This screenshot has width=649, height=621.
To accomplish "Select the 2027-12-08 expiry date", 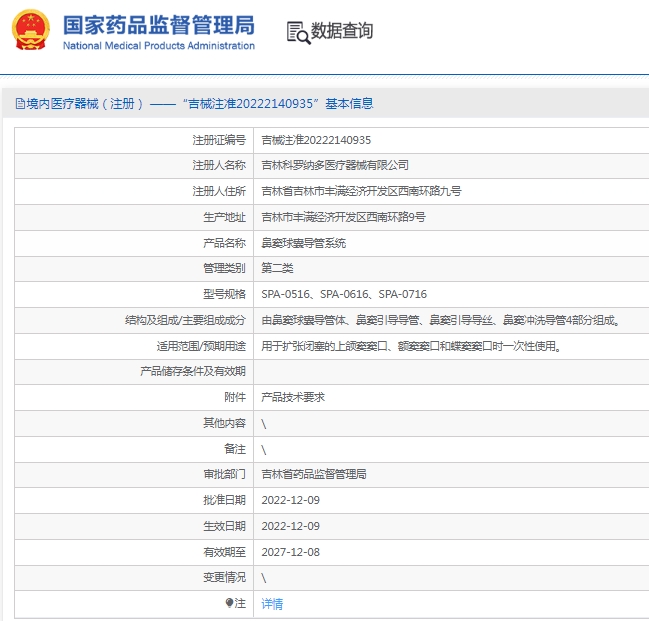I will (291, 552).
